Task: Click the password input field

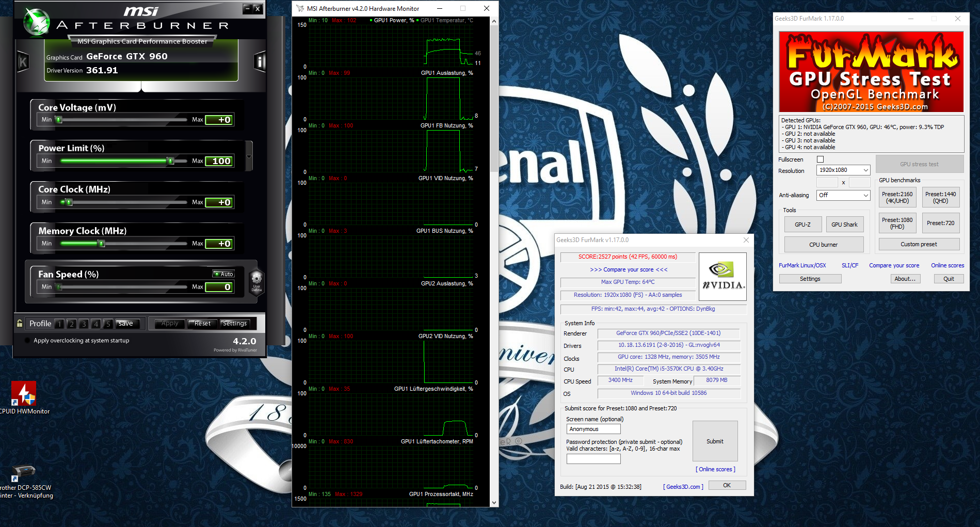Action: point(593,459)
